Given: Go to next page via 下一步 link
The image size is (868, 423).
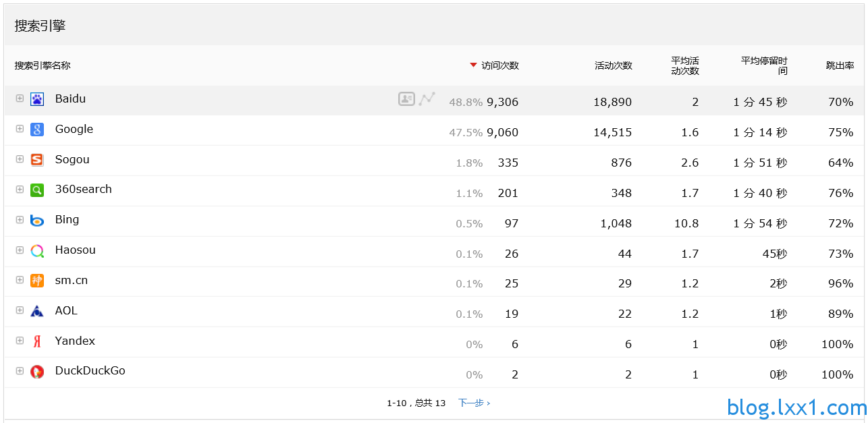Looking at the screenshot, I should click(474, 403).
